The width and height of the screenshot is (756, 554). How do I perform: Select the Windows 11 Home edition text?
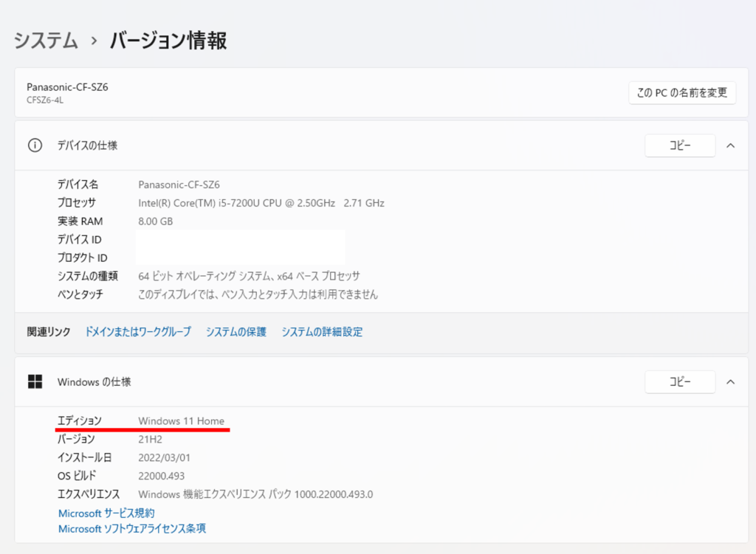[182, 421]
